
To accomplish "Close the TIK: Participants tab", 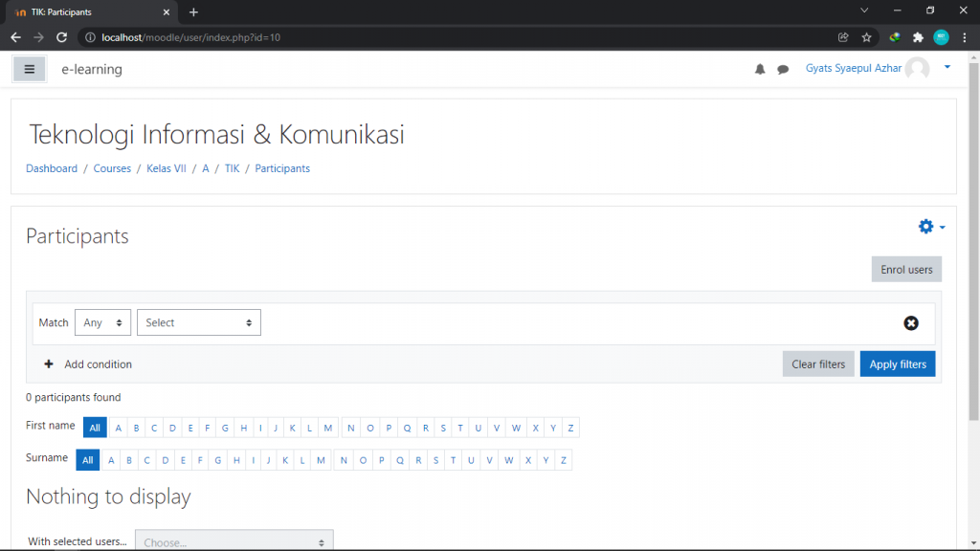I will click(167, 11).
